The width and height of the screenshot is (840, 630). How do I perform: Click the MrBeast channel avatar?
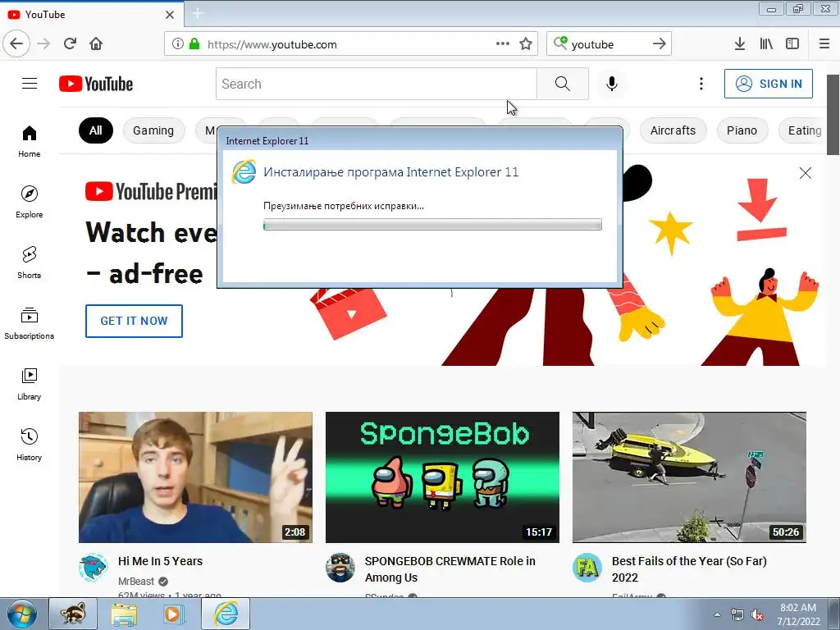[x=94, y=568]
